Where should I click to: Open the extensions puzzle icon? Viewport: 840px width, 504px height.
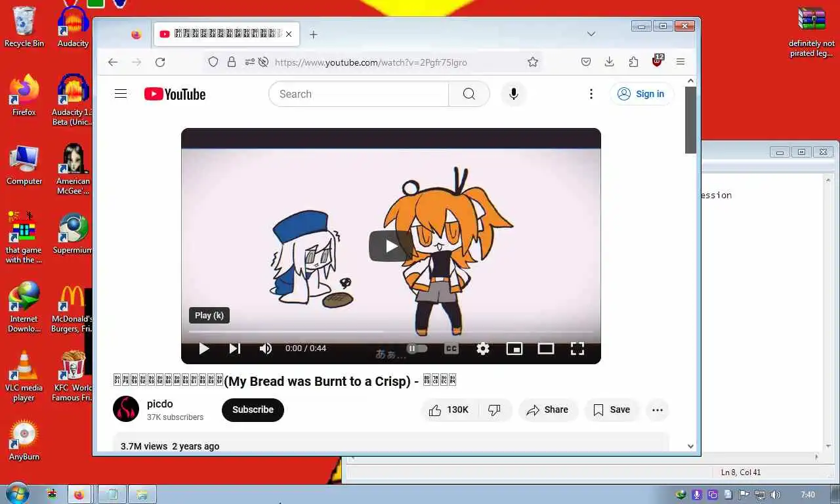[633, 62]
